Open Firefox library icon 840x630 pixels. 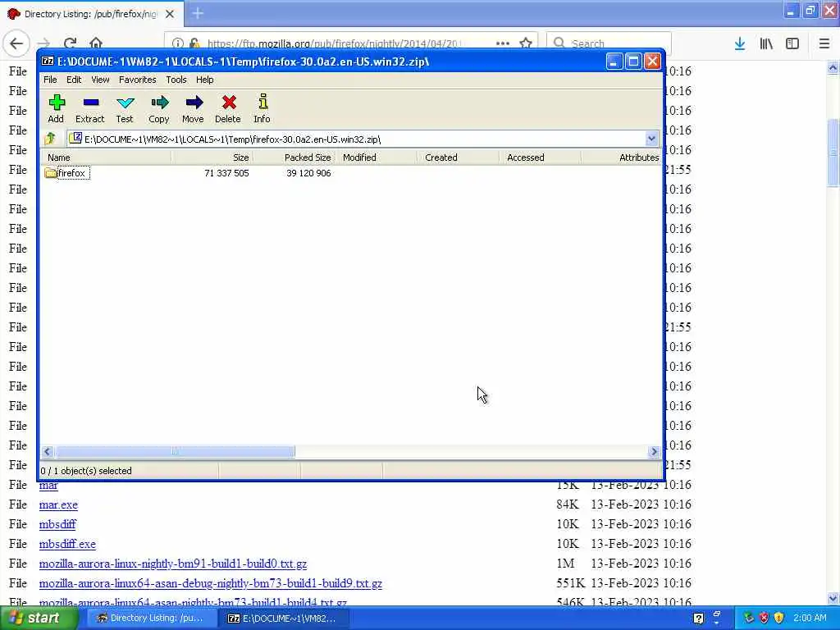pos(766,43)
